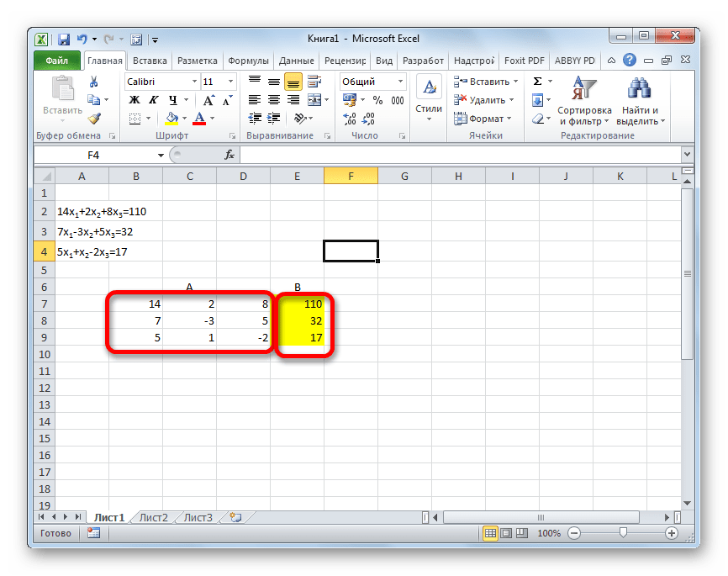Screen dimensions: 728x576
Task: Open the Calibri font name dropdown
Action: [x=194, y=82]
